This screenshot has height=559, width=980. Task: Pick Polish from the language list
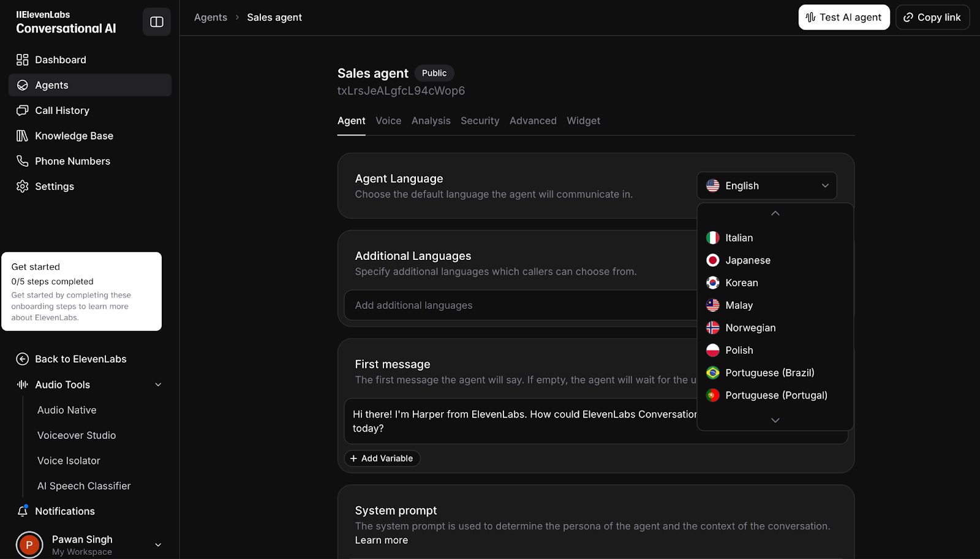coord(775,350)
